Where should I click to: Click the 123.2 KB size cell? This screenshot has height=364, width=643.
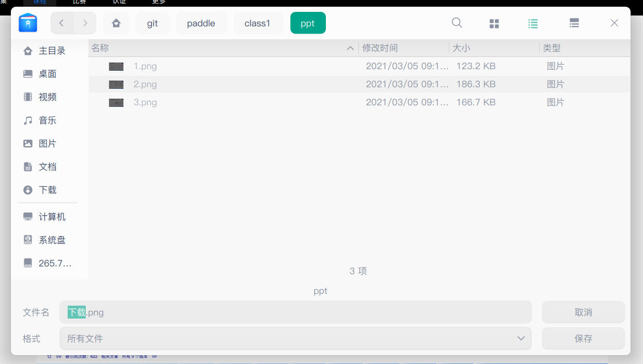coord(476,66)
